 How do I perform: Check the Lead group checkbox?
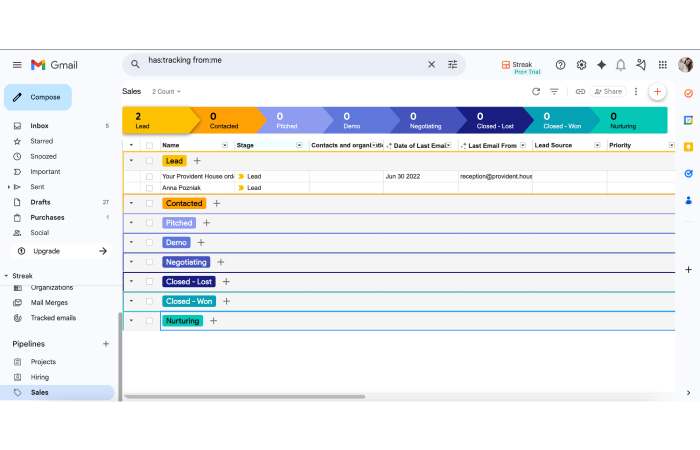[149, 161]
